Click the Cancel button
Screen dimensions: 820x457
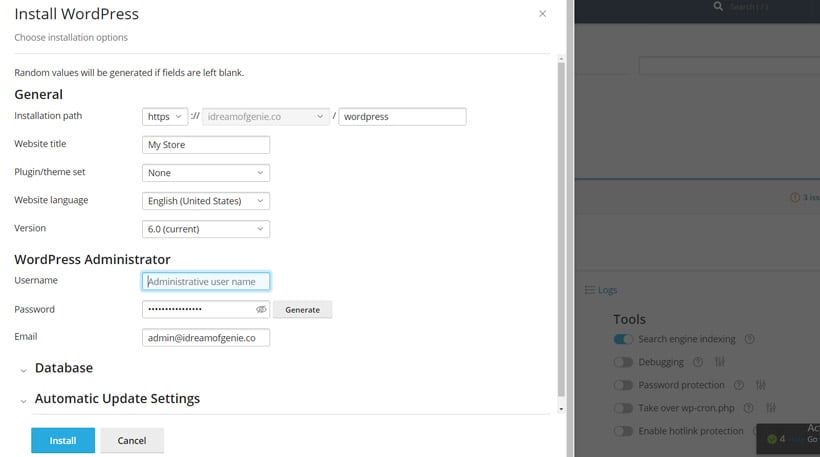pyautogui.click(x=132, y=440)
